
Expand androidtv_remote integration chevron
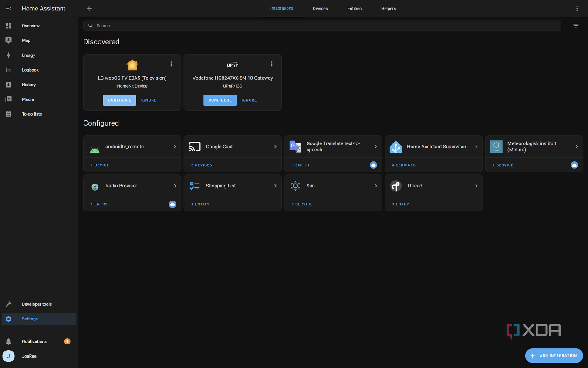175,147
